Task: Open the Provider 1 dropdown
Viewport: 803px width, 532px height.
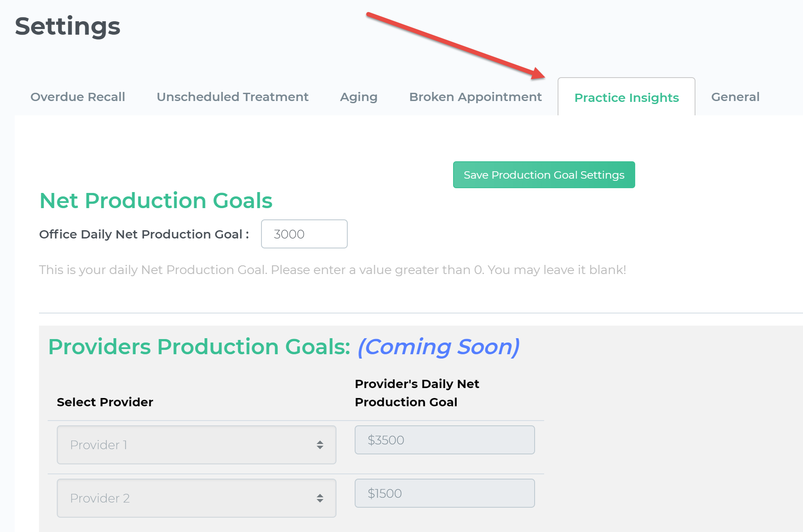Action: [x=196, y=445]
